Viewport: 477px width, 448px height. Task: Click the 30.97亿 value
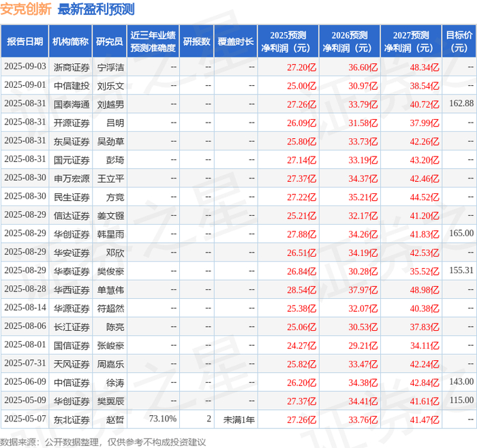click(x=363, y=86)
